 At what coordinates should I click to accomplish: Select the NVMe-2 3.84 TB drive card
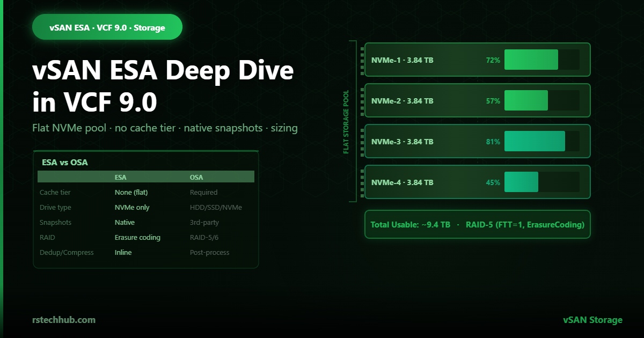pos(478,100)
